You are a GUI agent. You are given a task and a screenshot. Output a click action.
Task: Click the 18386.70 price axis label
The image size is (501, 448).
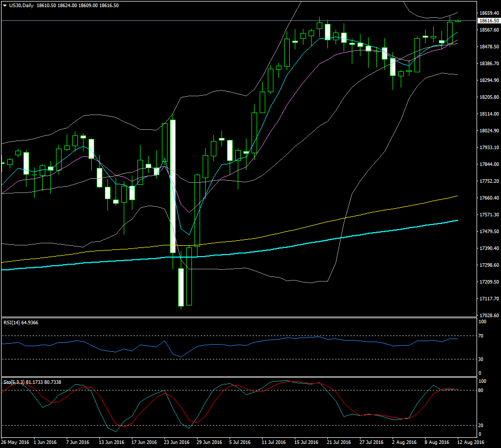click(489, 64)
